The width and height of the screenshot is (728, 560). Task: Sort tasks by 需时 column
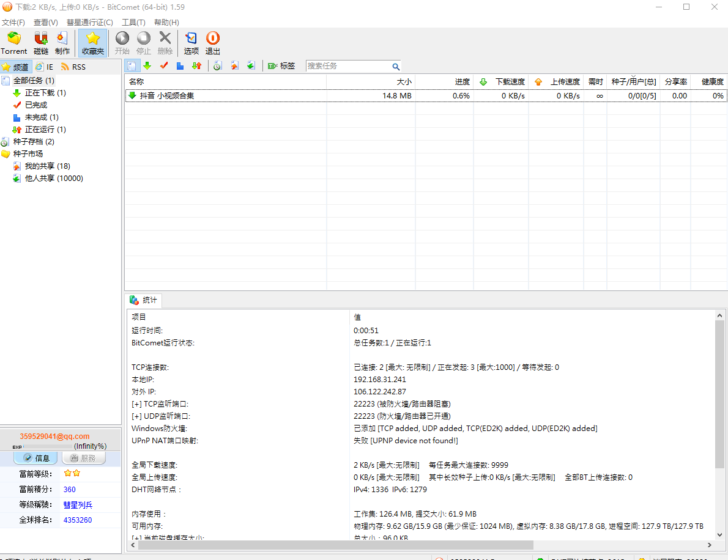[x=595, y=82]
